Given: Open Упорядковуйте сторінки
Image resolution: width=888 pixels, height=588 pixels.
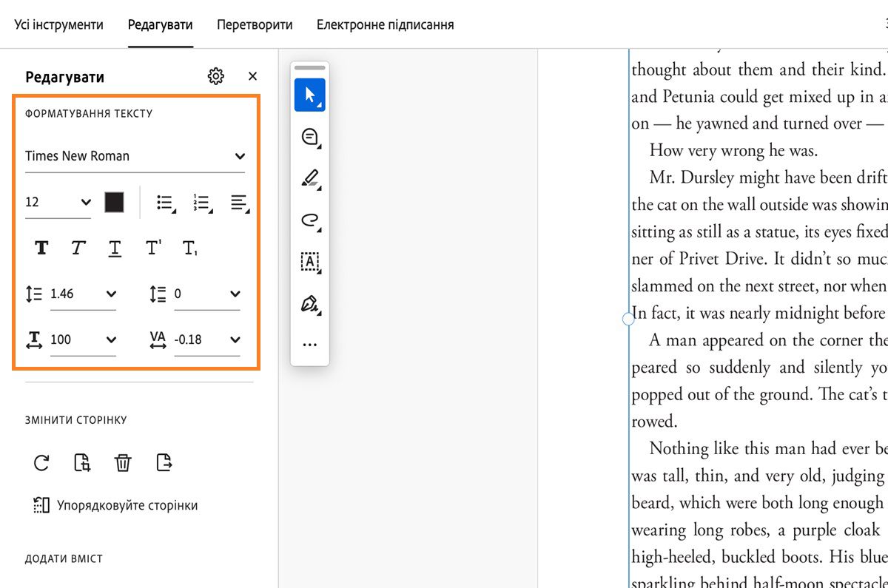Looking at the screenshot, I should click(x=115, y=506).
